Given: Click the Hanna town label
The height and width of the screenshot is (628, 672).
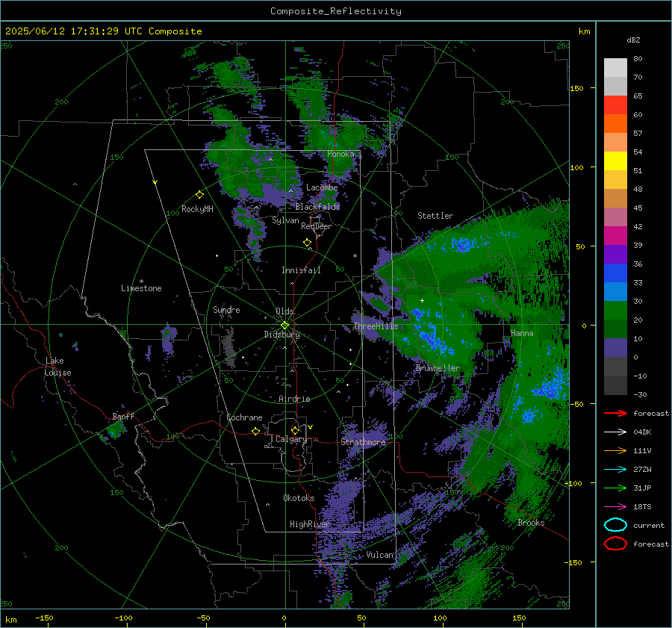Looking at the screenshot, I should coord(522,333).
